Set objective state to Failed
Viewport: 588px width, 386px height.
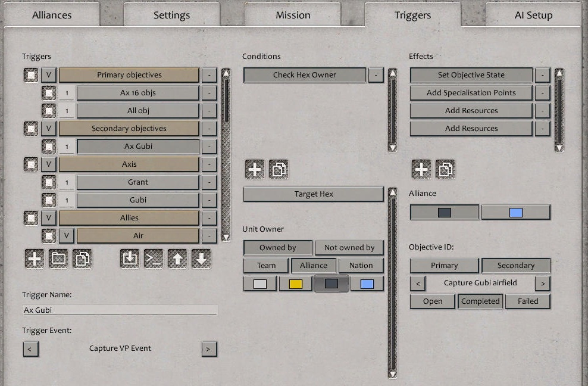click(528, 301)
